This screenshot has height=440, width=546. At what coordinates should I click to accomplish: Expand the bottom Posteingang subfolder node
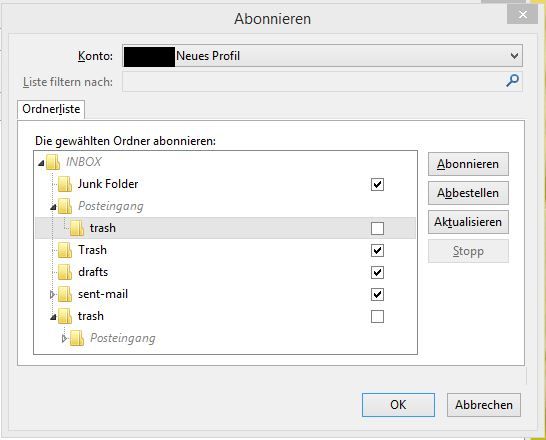pos(64,339)
